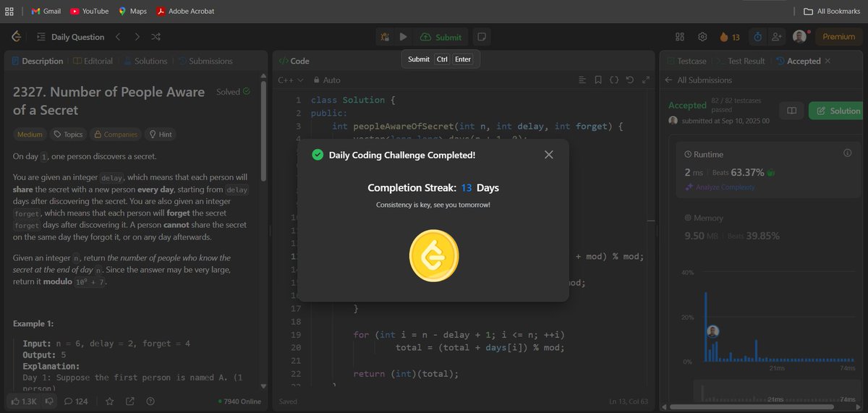Image resolution: width=868 pixels, height=413 pixels.
Task: Click the green Solution button
Action: click(x=835, y=111)
